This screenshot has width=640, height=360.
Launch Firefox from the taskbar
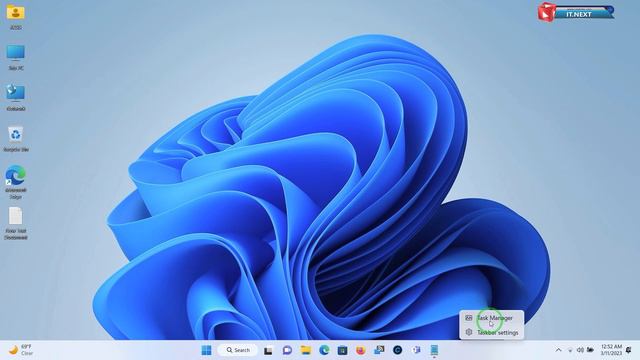coord(361,350)
